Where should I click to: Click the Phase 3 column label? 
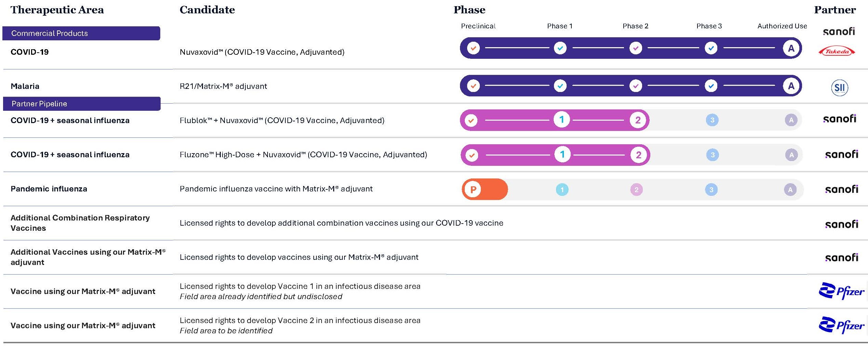[x=709, y=26]
